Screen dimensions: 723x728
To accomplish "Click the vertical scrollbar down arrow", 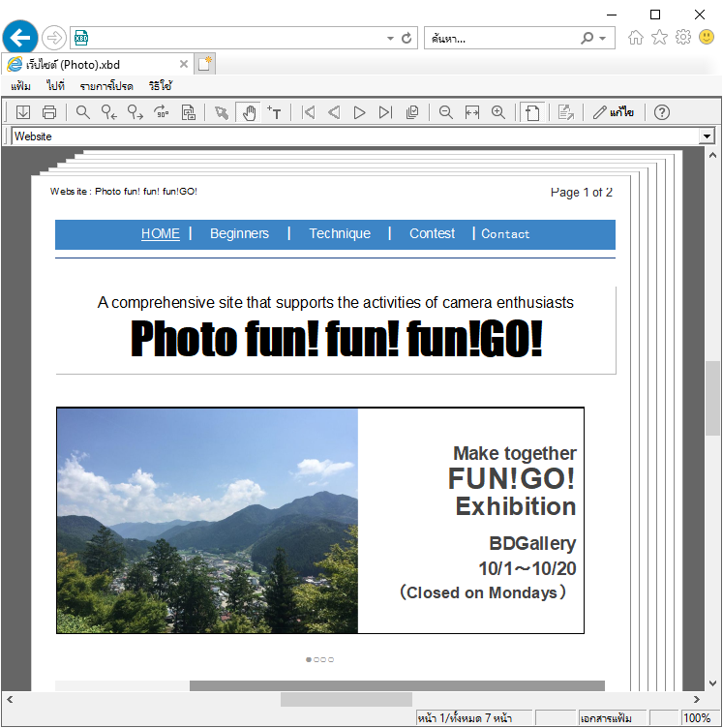I will [x=712, y=683].
